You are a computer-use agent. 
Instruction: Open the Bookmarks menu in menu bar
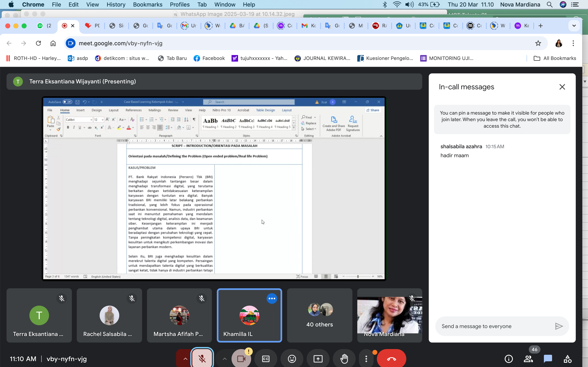click(x=147, y=5)
